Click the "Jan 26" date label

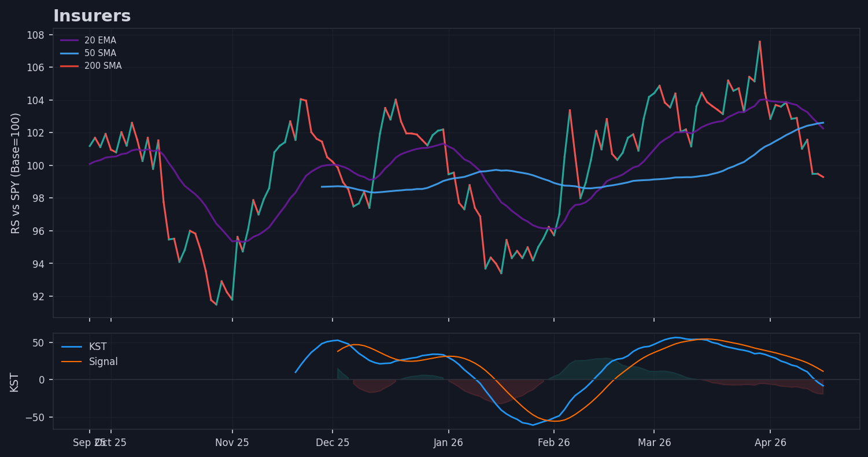(x=448, y=443)
